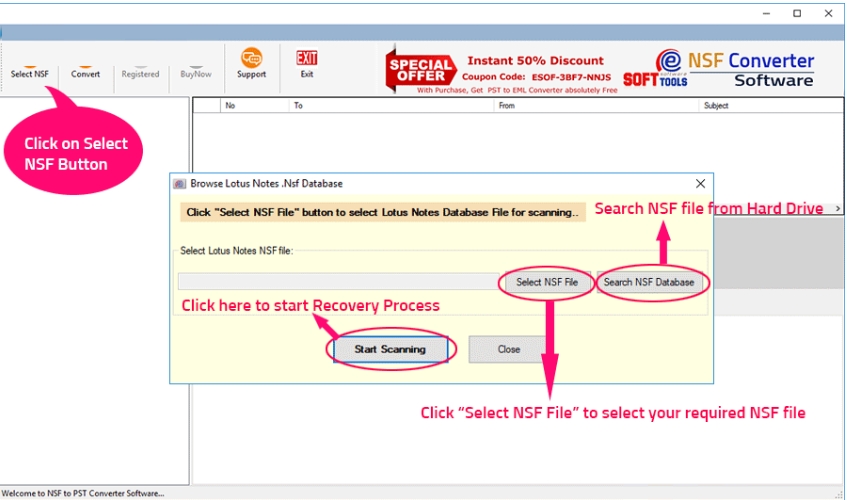Image resolution: width=849 pixels, height=500 pixels.
Task: Click the Special Offer discount banner
Action: coord(501,70)
